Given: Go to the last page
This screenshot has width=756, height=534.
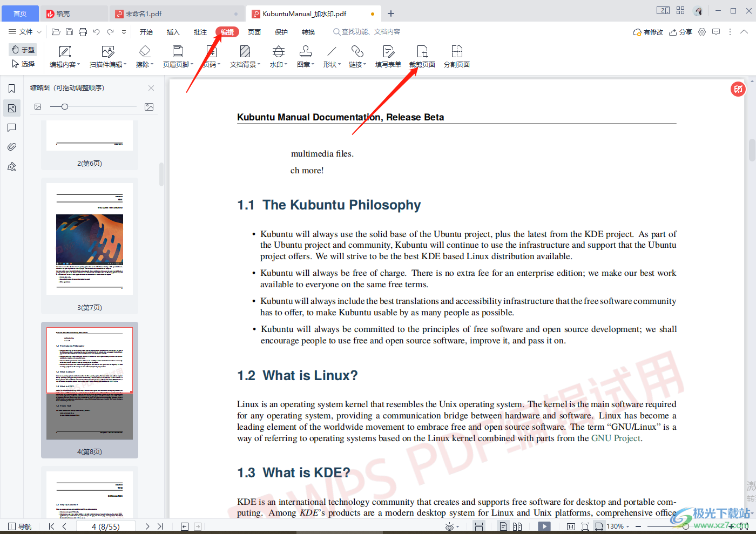Looking at the screenshot, I should click(x=160, y=526).
